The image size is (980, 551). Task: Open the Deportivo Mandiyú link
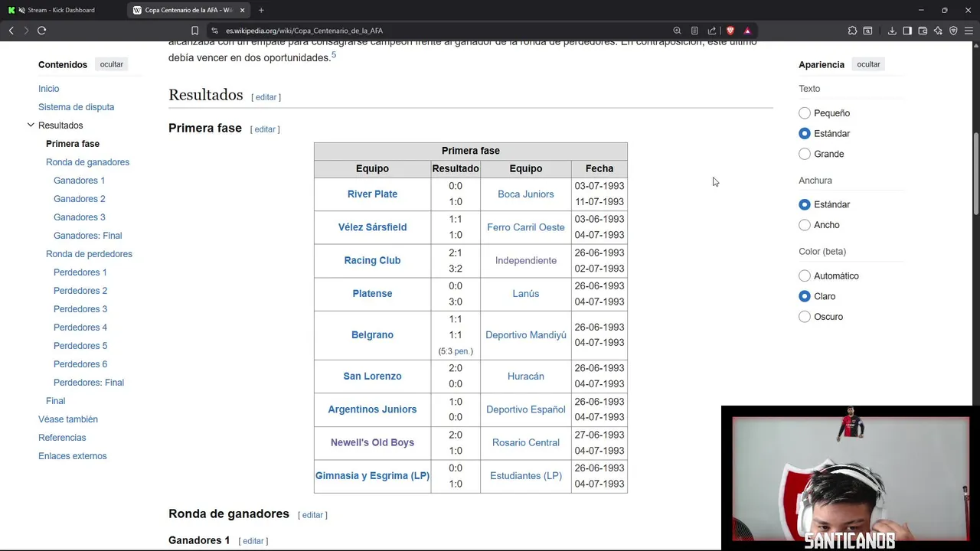(526, 335)
